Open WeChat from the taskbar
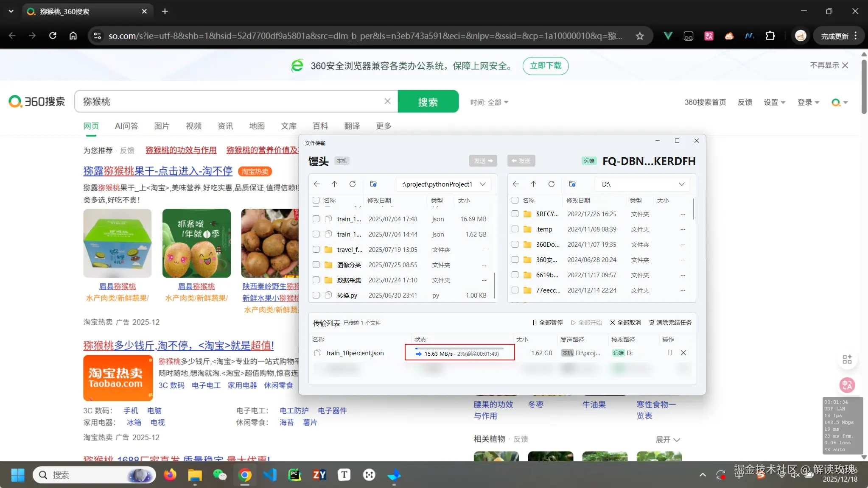Screen dimensions: 868x488 pyautogui.click(x=220, y=475)
